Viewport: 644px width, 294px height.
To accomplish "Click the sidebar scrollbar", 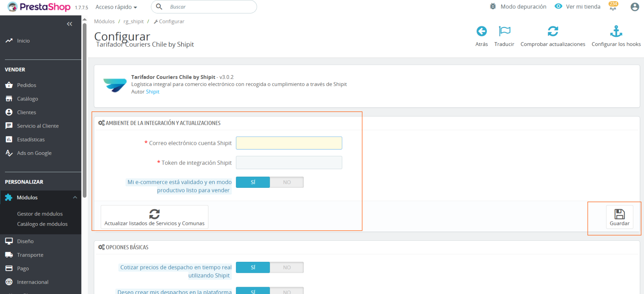I will [x=85, y=110].
